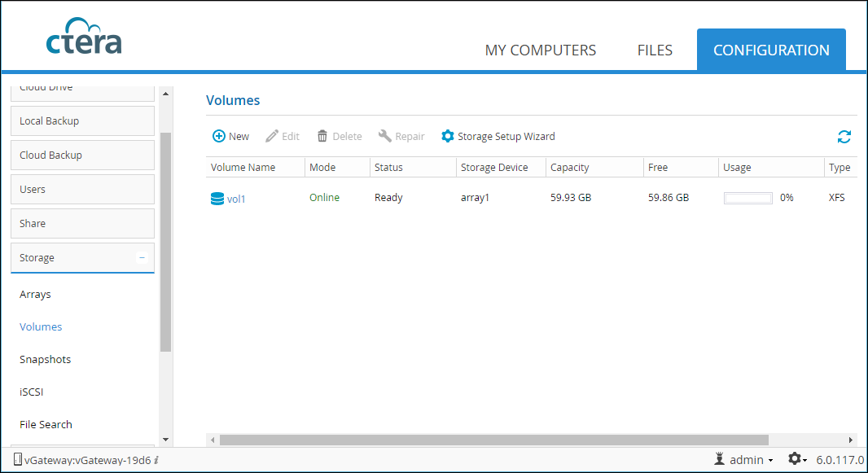Sort by Storage Device column
Image resolution: width=868 pixels, height=473 pixels.
(501, 167)
